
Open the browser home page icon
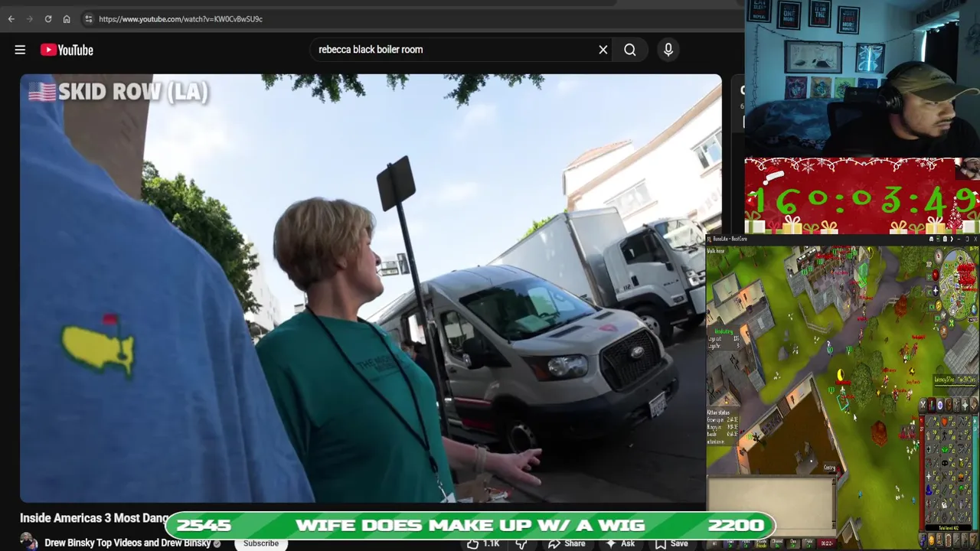click(67, 19)
